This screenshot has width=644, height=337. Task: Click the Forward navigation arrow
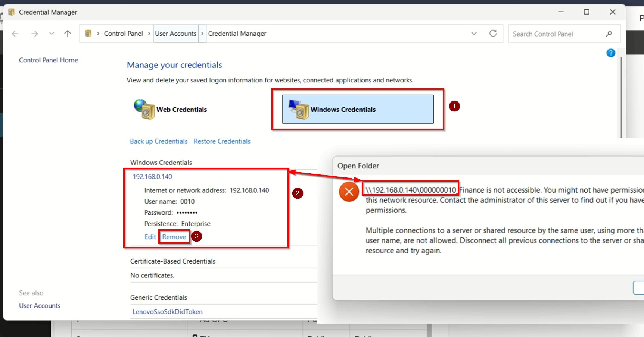pos(35,34)
